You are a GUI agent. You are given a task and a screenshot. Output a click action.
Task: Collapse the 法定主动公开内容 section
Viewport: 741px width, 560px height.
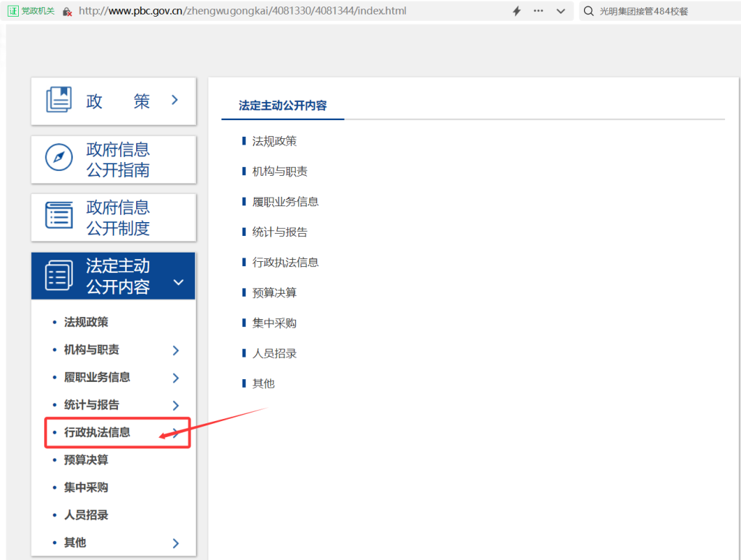click(x=179, y=281)
